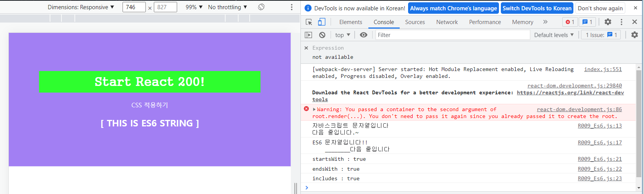Click the red error icon beside warning
The width and height of the screenshot is (644, 194).
coord(306,109)
